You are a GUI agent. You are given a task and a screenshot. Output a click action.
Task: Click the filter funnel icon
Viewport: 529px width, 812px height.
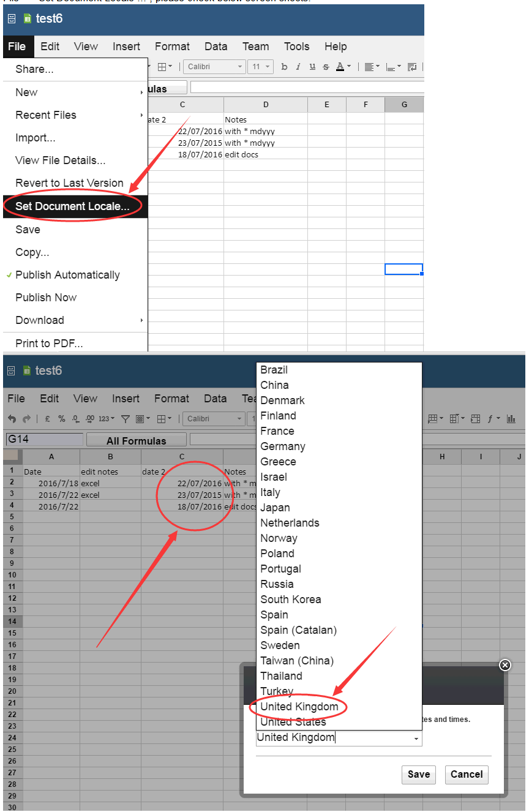[x=125, y=419]
